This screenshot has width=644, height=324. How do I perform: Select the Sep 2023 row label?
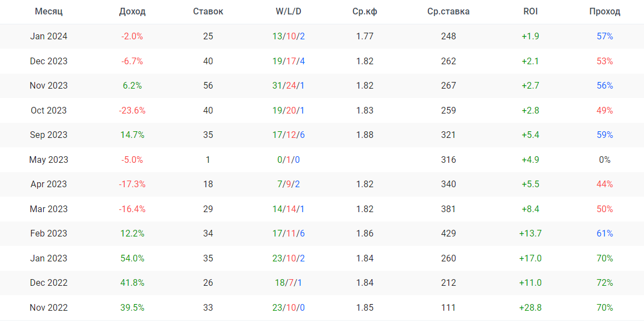point(49,135)
